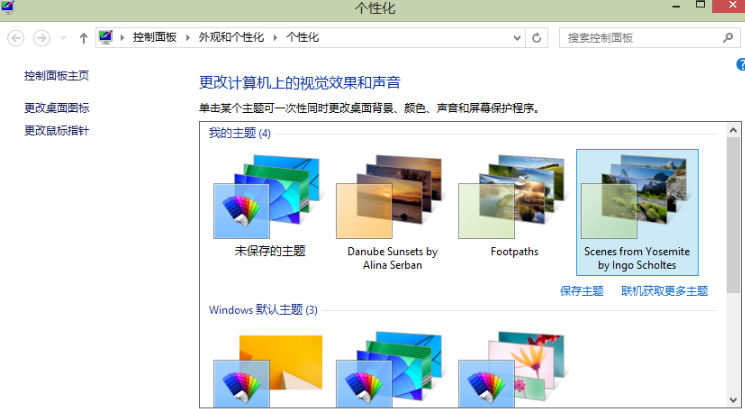Refresh the Control Panel address bar
The image size is (745, 409).
click(538, 38)
